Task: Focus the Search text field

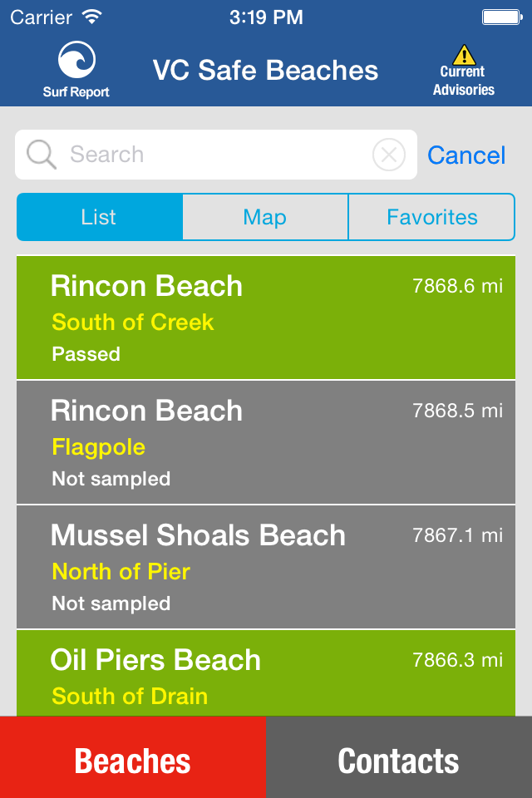Action: coord(216,155)
